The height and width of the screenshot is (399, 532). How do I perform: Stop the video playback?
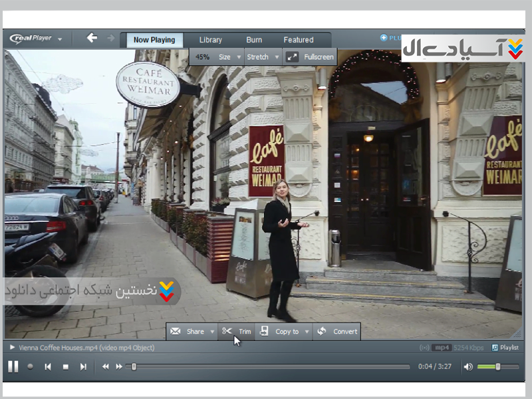point(66,366)
